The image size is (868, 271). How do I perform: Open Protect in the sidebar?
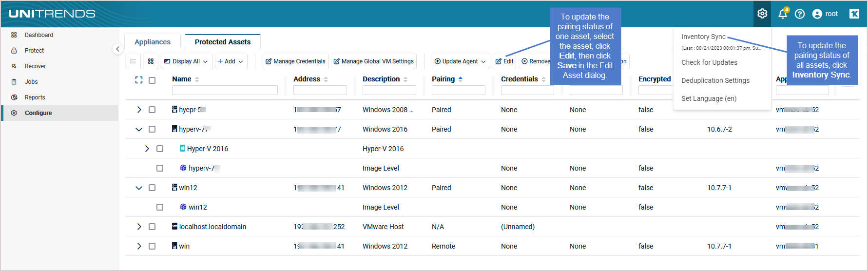point(60,51)
